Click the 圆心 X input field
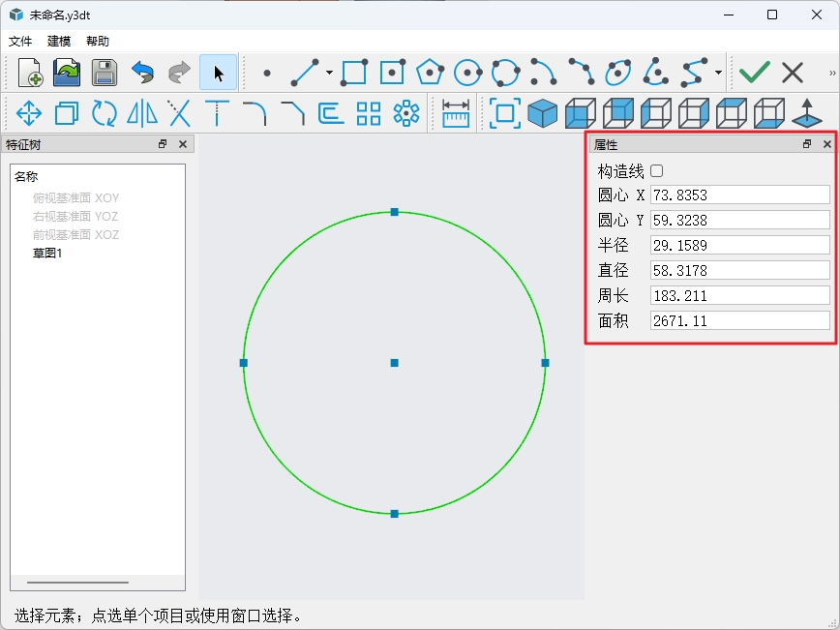Viewport: 840px width, 630px height. click(739, 195)
